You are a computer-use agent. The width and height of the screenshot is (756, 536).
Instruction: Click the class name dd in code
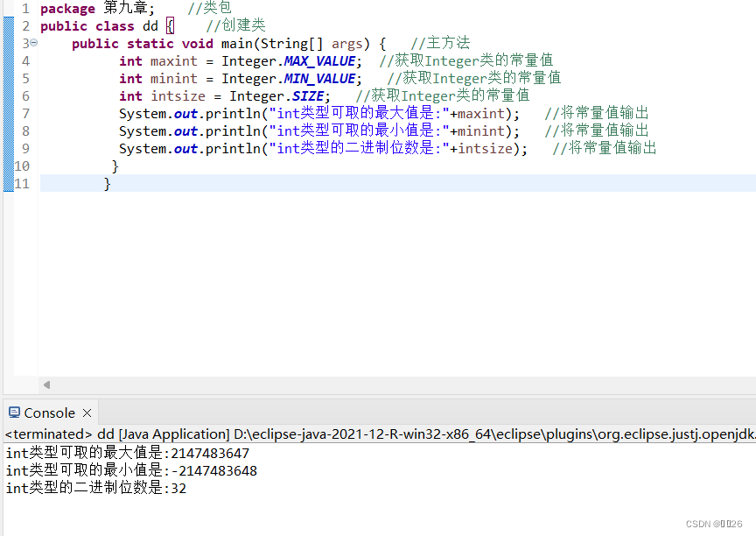click(150, 26)
